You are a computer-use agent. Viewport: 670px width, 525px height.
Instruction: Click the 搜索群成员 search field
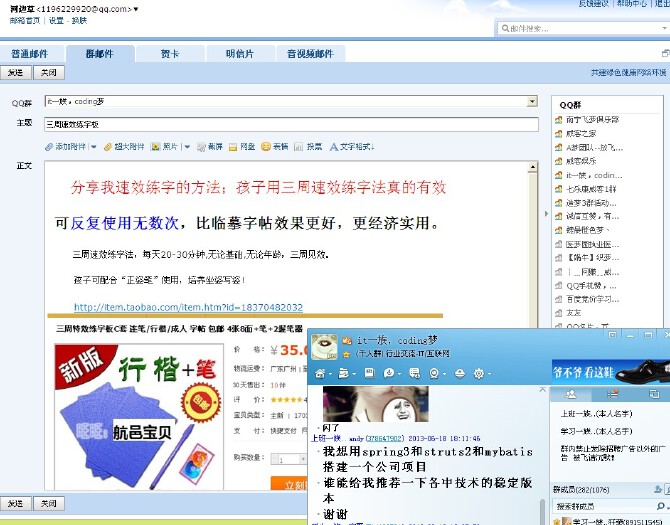[x=602, y=507]
